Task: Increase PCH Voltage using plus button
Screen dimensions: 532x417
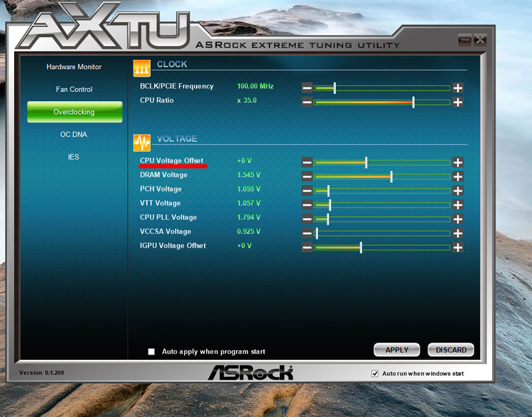Action: 458,191
